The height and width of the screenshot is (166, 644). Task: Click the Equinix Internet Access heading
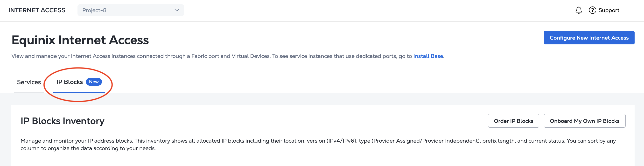point(80,40)
